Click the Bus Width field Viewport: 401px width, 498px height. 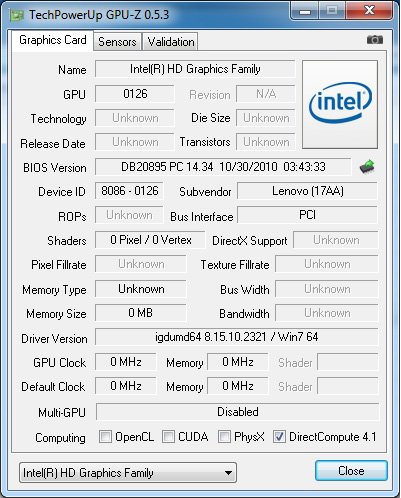pos(327,289)
